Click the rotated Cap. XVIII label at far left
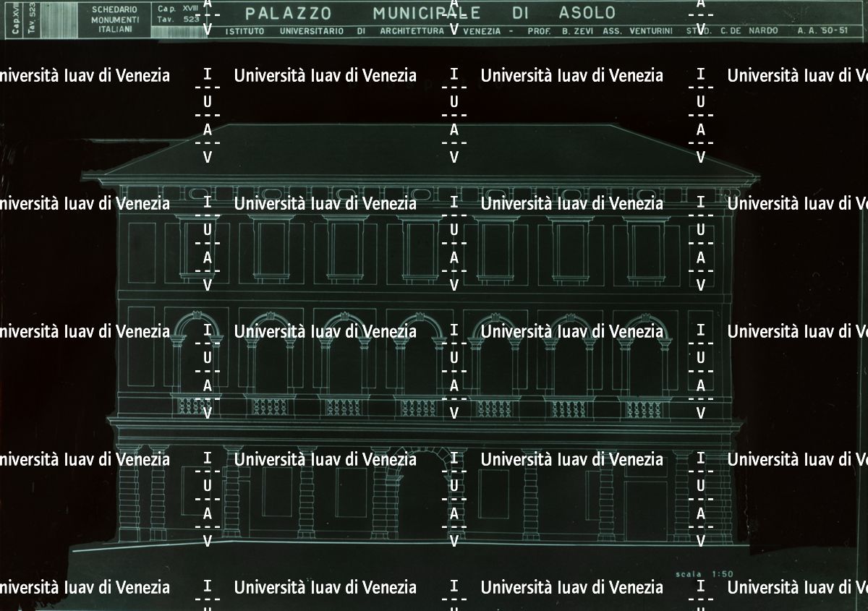Image resolution: width=868 pixels, height=611 pixels. pos(16,19)
